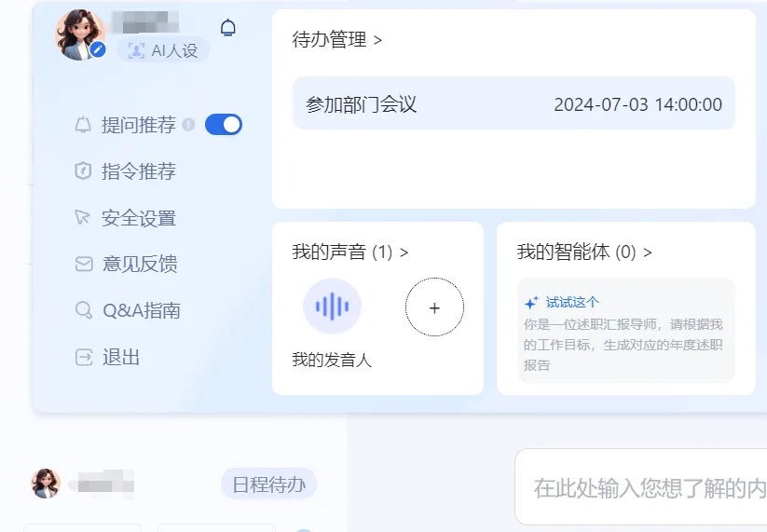Image resolution: width=767 pixels, height=532 pixels.
Task: Click the notification bell icon
Action: (x=227, y=28)
